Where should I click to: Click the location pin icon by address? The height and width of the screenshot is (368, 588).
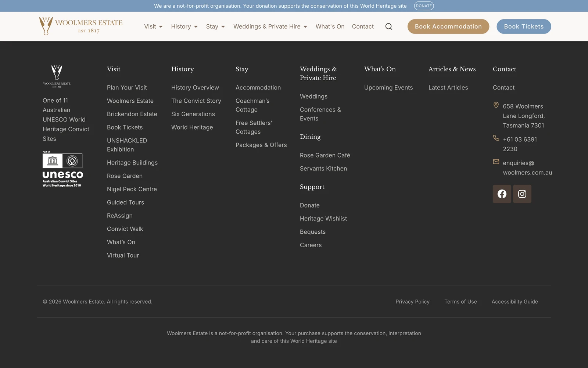[x=496, y=105]
